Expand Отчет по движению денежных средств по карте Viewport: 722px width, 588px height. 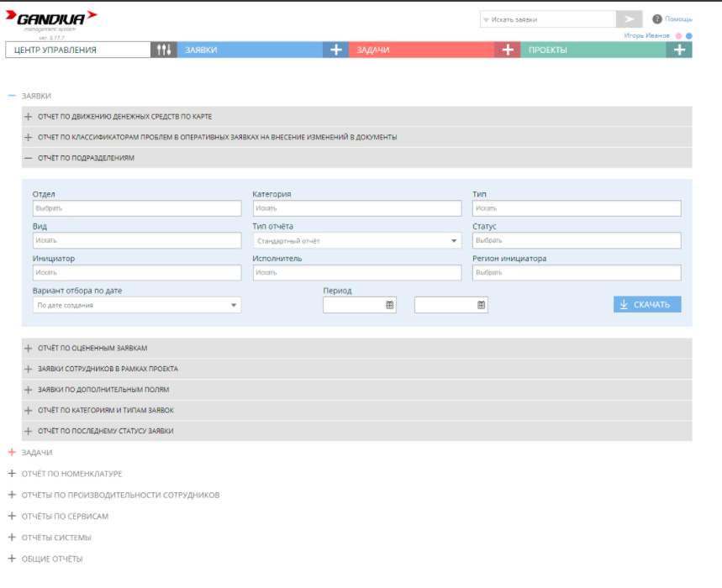pyautogui.click(x=357, y=117)
